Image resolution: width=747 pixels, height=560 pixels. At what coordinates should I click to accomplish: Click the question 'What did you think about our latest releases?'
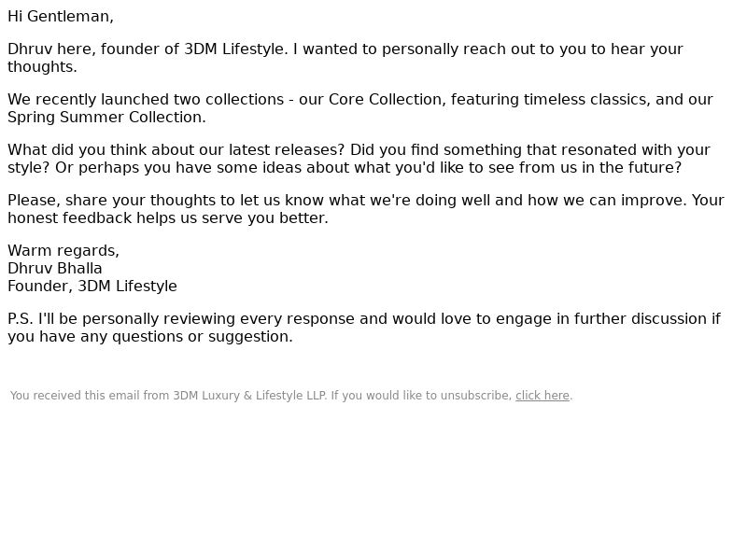[176, 150]
